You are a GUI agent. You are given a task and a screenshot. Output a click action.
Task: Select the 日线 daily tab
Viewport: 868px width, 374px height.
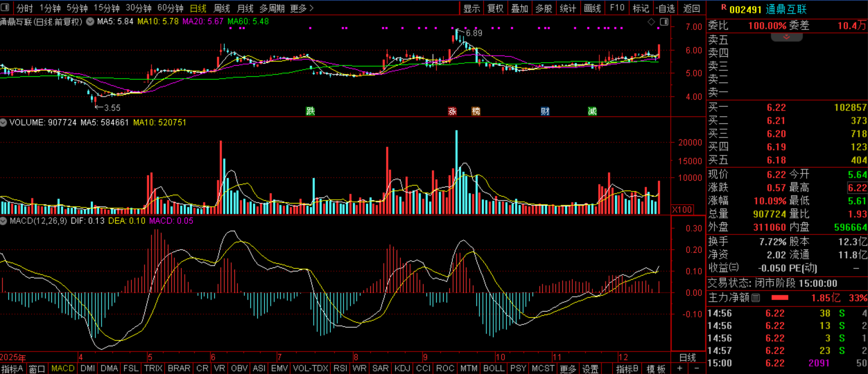click(x=198, y=8)
